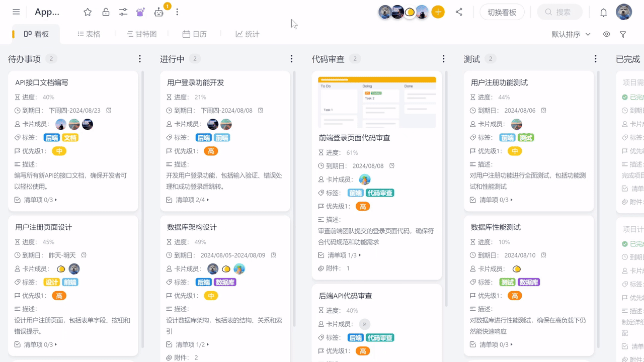Expand 清单项 1/3 in 前端登录页面代码审查 card
This screenshot has height=362, width=644.
[340, 255]
